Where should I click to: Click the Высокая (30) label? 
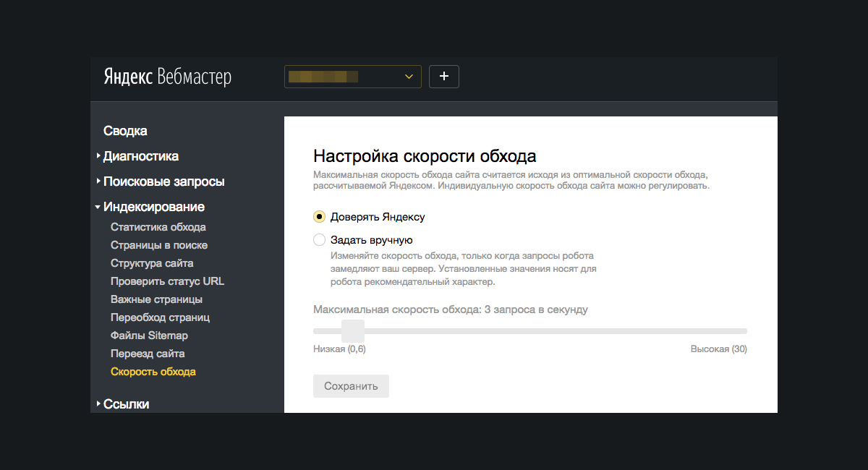(x=718, y=349)
